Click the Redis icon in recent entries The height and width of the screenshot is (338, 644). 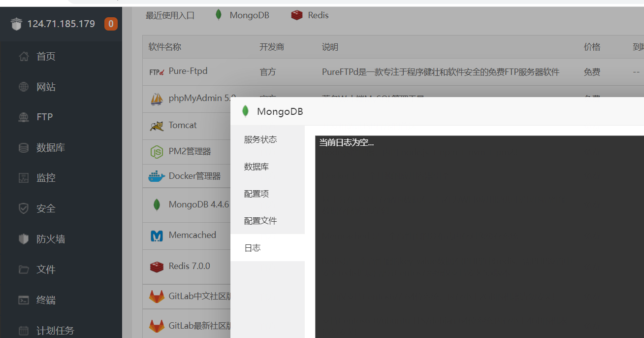coord(297,15)
